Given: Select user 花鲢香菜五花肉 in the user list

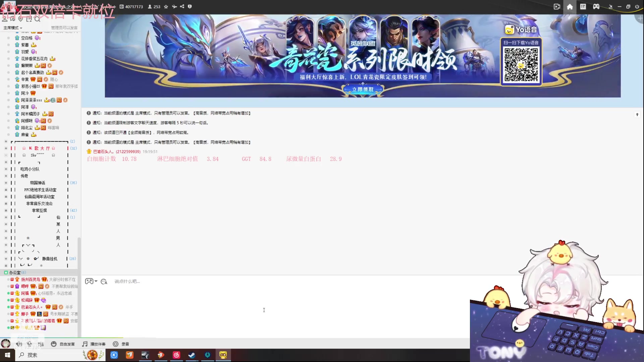Looking at the screenshot, I should click(34, 59).
